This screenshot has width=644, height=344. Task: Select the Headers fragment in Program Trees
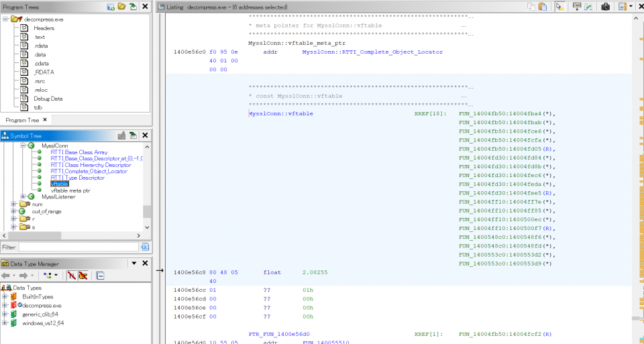pos(44,28)
